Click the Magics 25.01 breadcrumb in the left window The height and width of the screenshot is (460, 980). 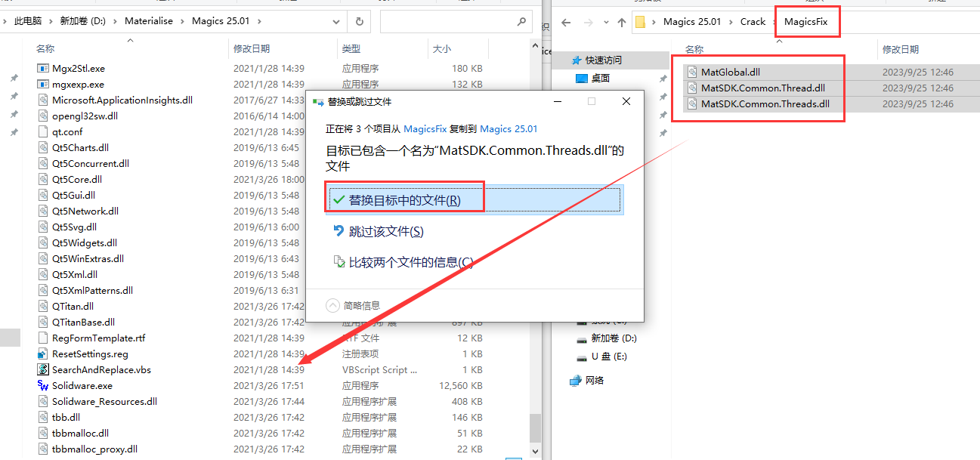221,21
